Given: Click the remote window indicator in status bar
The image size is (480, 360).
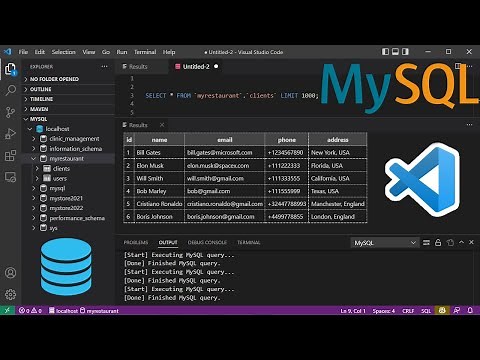Looking at the screenshot, I should [7, 310].
